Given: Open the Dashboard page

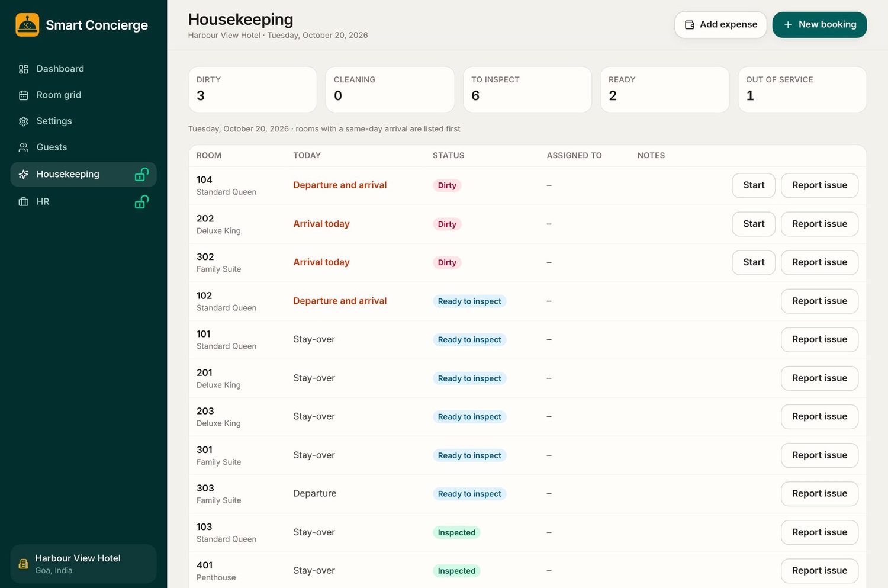Looking at the screenshot, I should click(x=83, y=69).
